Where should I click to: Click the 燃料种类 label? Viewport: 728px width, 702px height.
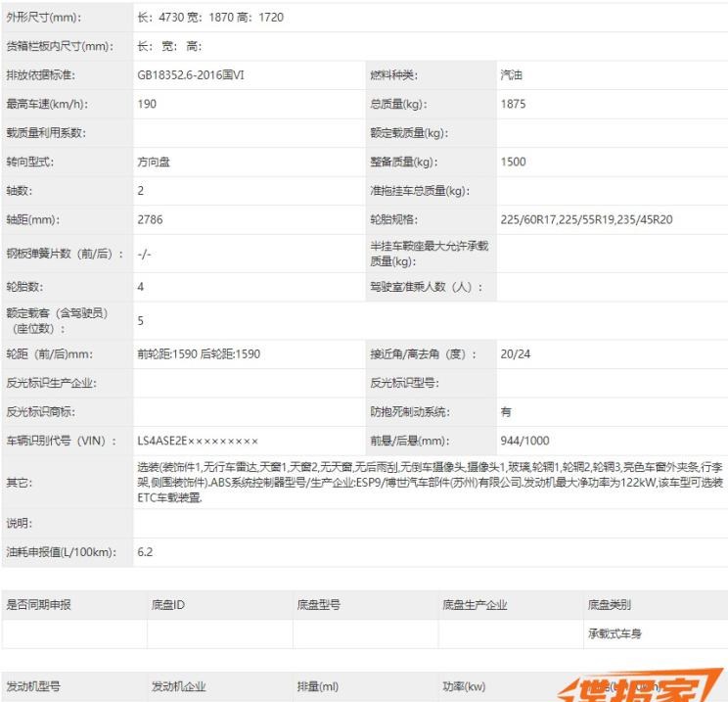pos(393,75)
